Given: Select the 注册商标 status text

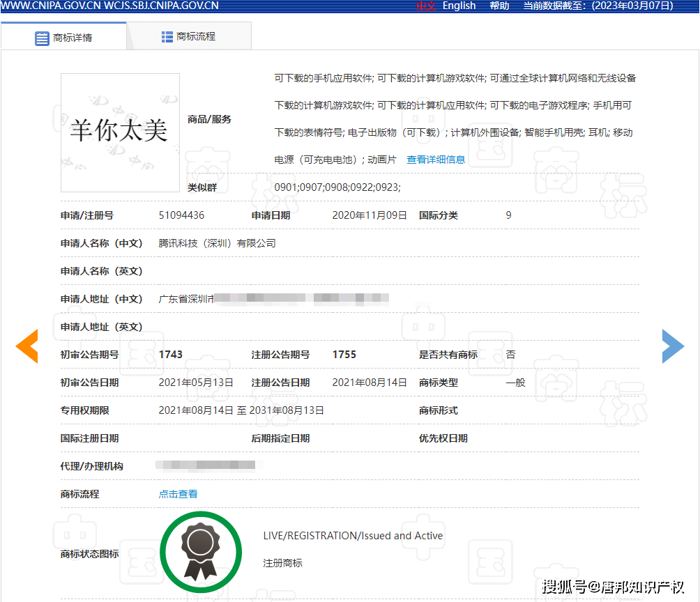Looking at the screenshot, I should pyautogui.click(x=282, y=563).
